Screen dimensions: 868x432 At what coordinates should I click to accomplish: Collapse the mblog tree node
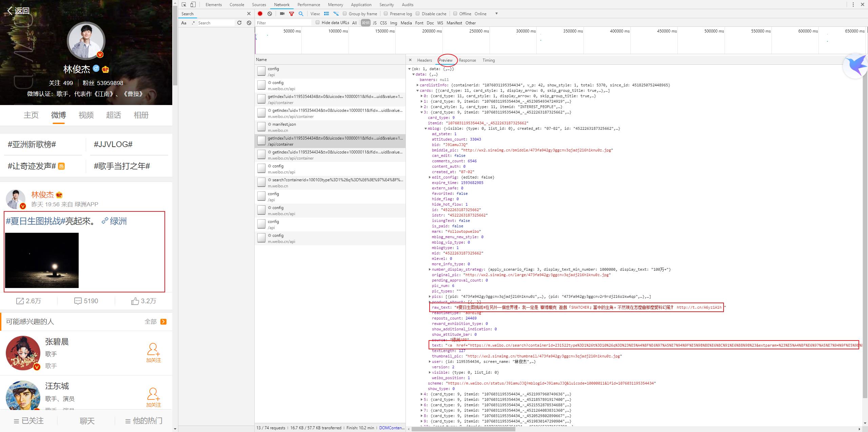426,128
